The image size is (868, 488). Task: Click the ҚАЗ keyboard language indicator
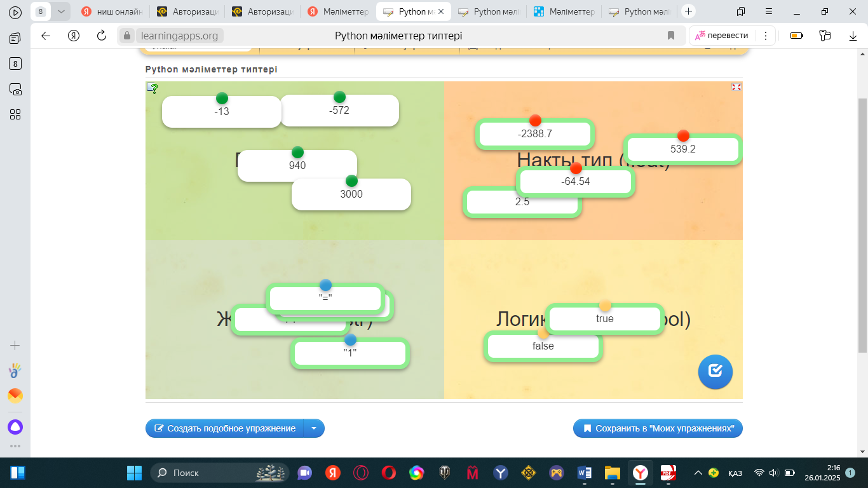tap(735, 473)
